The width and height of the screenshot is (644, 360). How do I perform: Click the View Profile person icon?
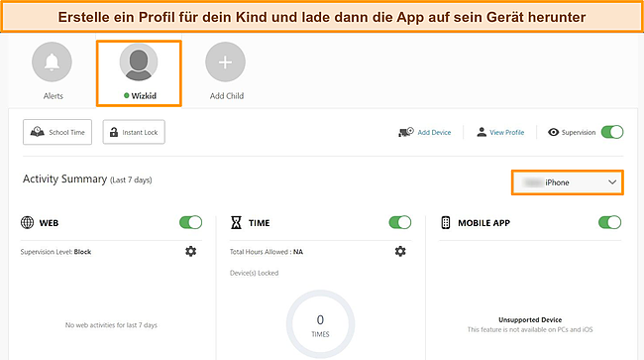coord(482,132)
